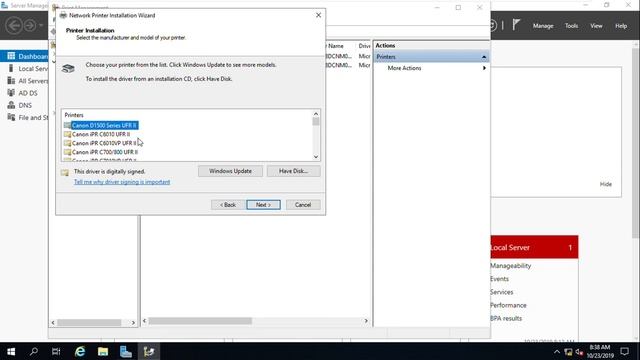Click the Canon iPR C6010 driver icon
The image size is (640, 360).
point(67,134)
